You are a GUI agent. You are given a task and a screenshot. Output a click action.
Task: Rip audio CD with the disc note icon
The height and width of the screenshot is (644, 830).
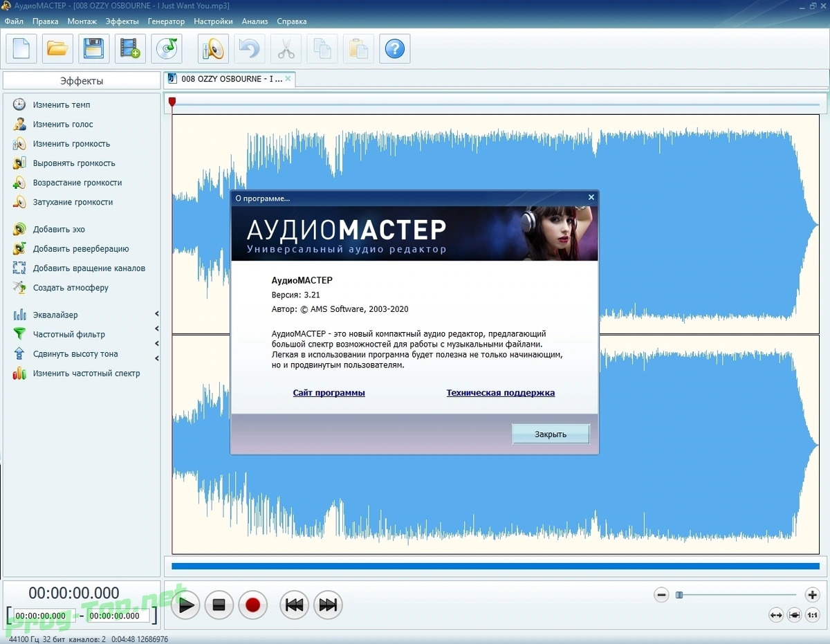[167, 48]
